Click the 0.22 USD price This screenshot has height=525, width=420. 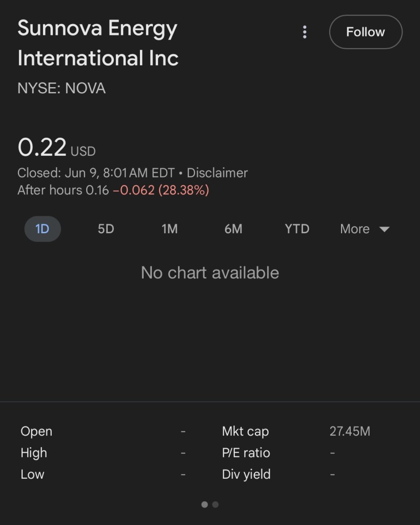(x=43, y=148)
